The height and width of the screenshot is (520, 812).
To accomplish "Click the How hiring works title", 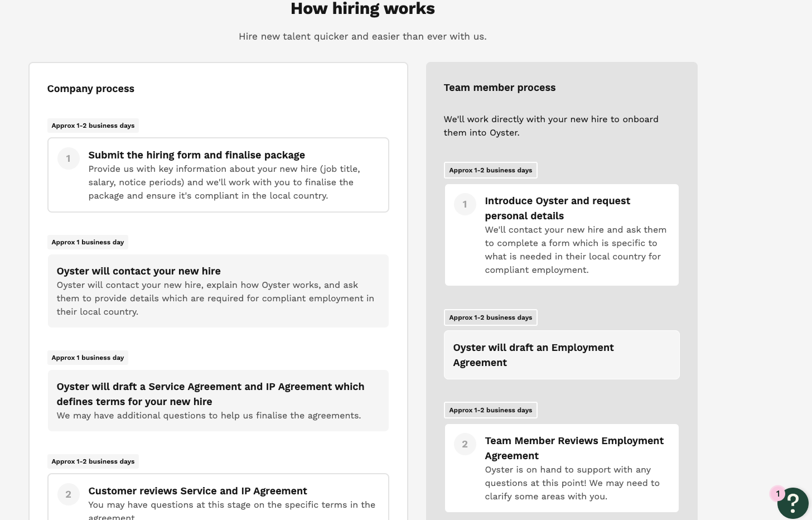I will [x=362, y=8].
